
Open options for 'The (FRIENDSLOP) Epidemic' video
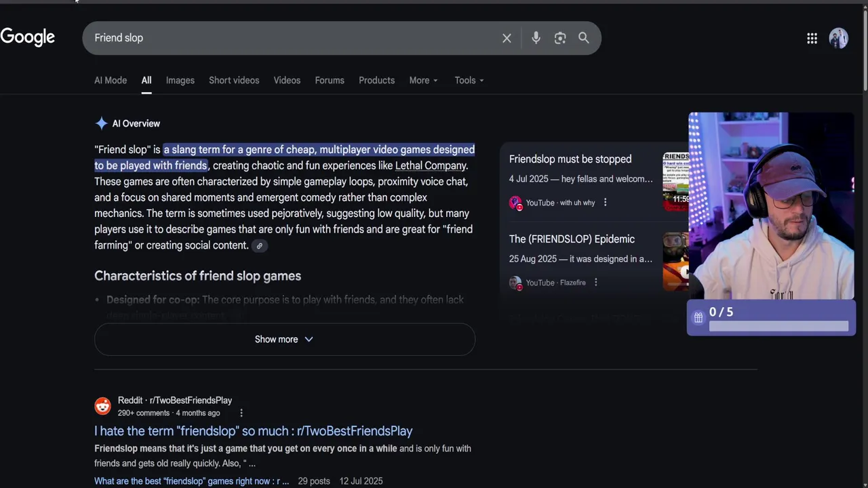[595, 283]
